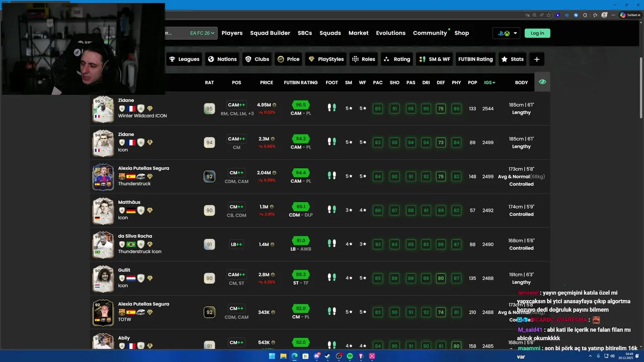Click the favorites star in address bar

pos(548,15)
